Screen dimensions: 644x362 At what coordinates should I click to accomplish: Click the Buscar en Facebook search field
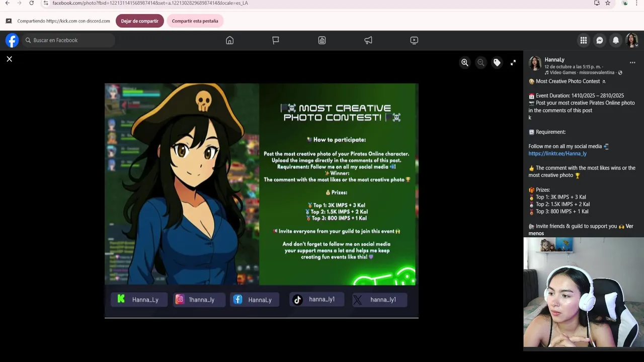[x=68, y=40]
